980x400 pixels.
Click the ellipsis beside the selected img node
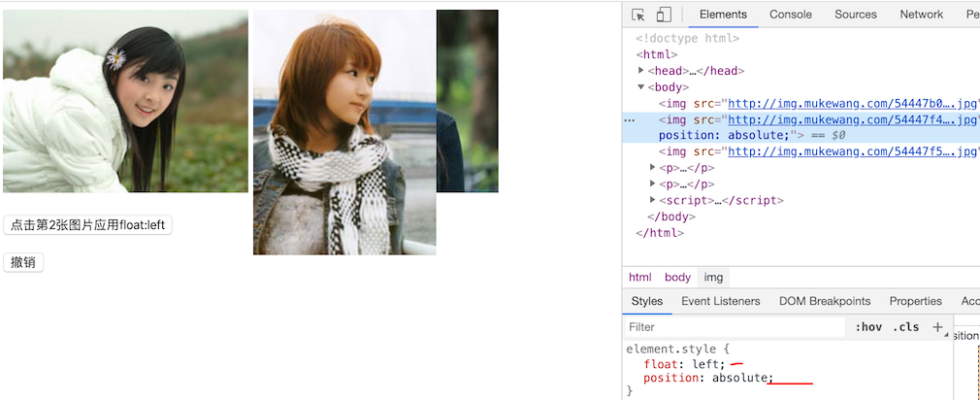point(630,119)
